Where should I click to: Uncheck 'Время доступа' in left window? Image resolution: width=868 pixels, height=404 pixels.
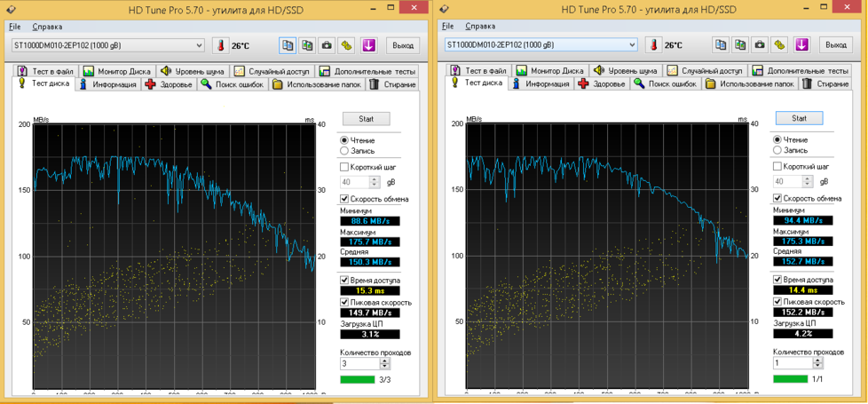[345, 281]
